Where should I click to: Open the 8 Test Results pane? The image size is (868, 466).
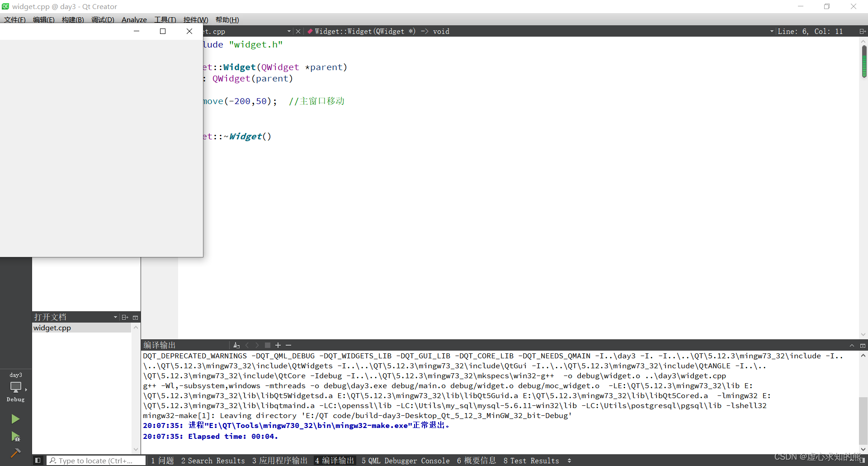[x=531, y=461]
